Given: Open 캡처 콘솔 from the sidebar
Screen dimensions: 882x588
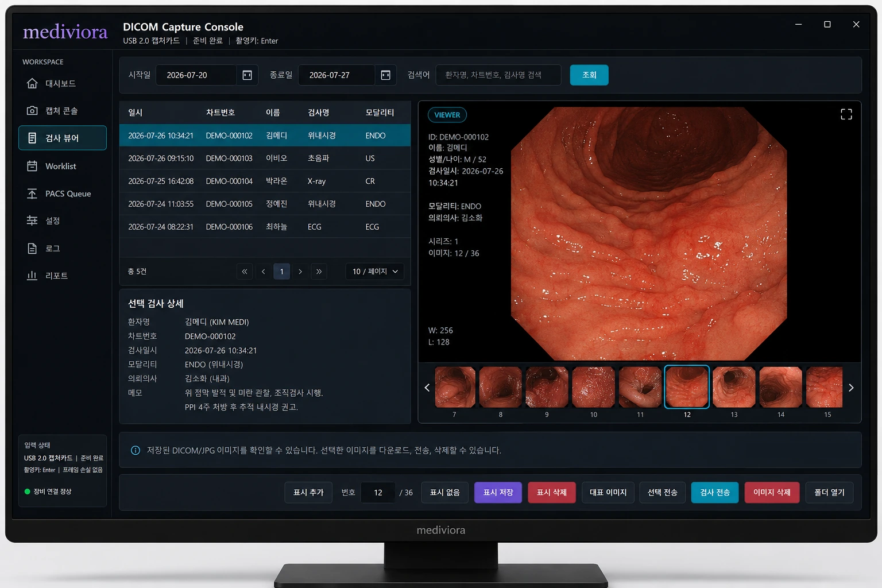Looking at the screenshot, I should tap(63, 111).
